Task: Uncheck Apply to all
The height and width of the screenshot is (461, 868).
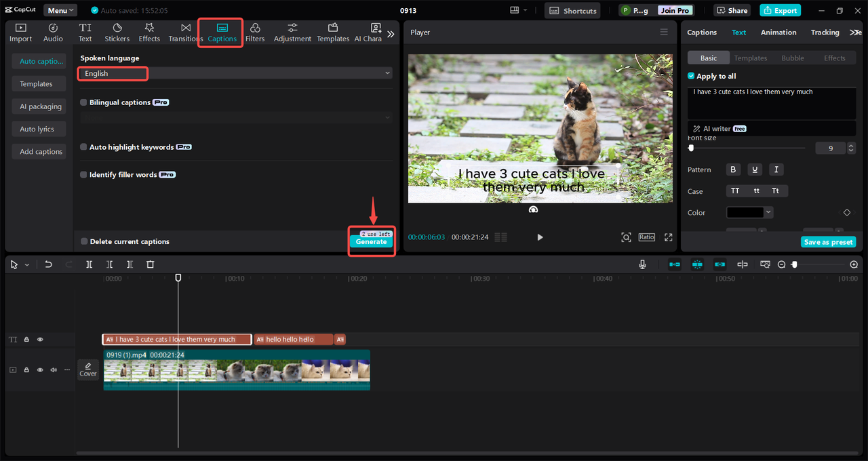Action: tap(691, 77)
